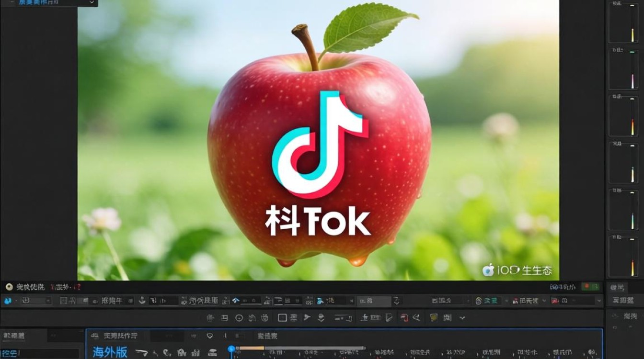The width and height of the screenshot is (644, 359).
Task: Click the round disc icon above the toolbar
Action: click(x=9, y=287)
